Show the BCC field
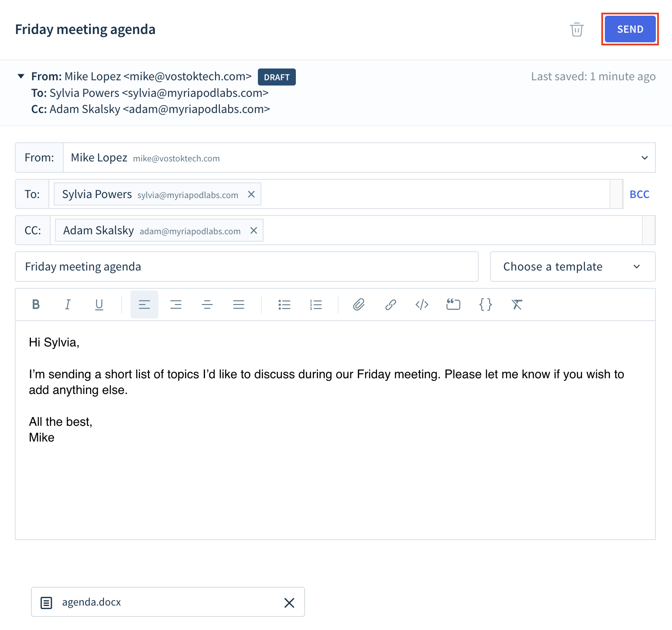Viewport: 672px width, 630px height. (639, 194)
